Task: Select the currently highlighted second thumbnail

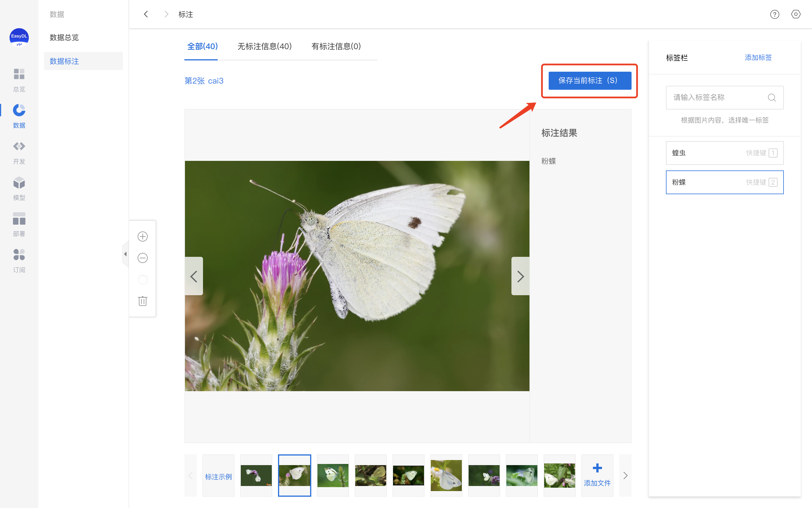Action: (294, 476)
